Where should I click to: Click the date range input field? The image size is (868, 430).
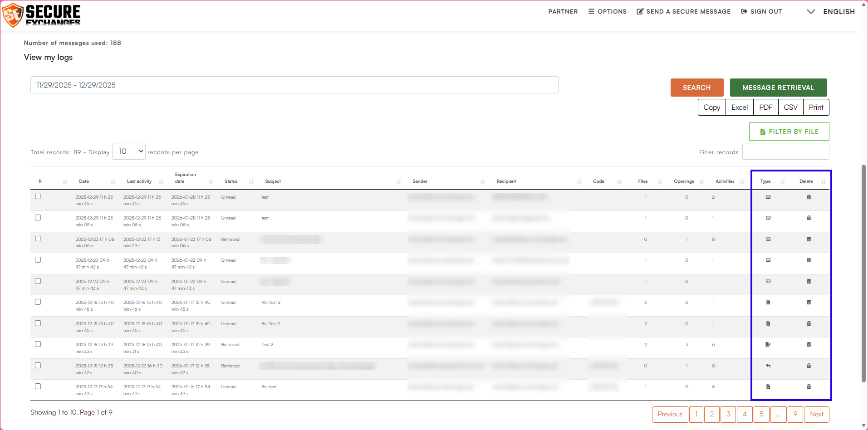coord(294,85)
